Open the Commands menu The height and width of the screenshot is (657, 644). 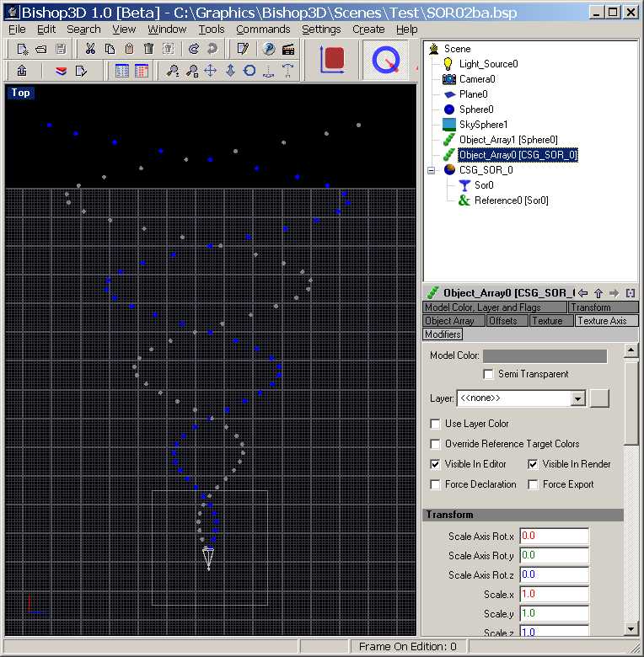coord(262,29)
